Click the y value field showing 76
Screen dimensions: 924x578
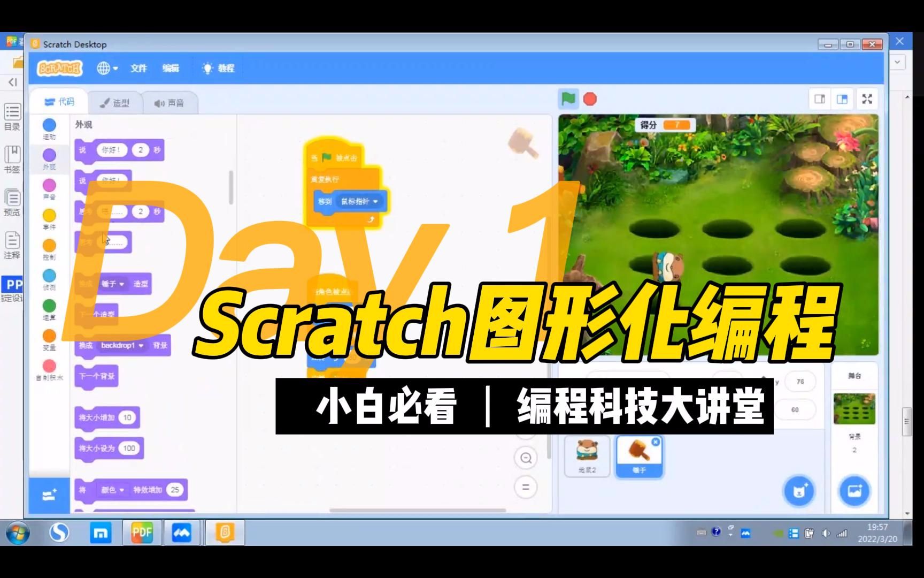click(x=800, y=382)
